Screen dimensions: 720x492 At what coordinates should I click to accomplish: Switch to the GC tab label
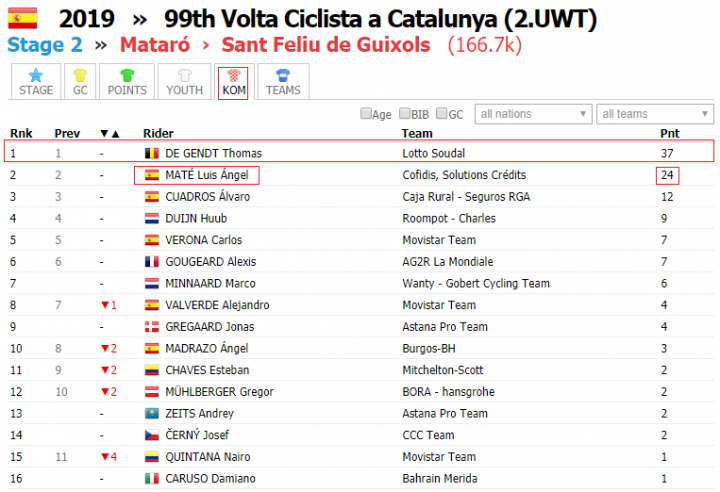tap(80, 90)
